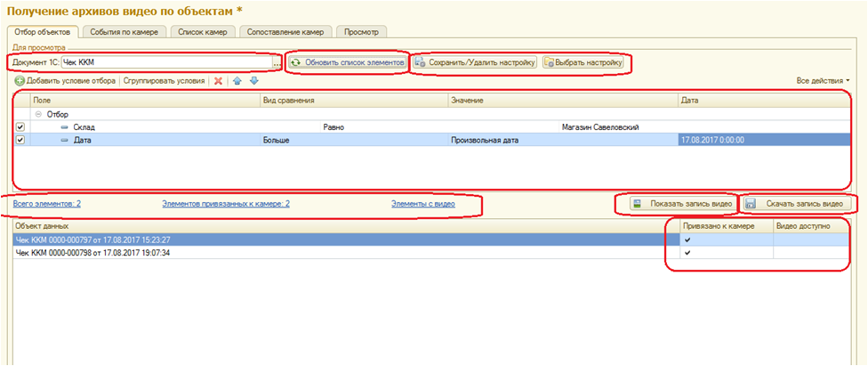
Task: Click the green plus add-condition icon
Action: (x=20, y=81)
